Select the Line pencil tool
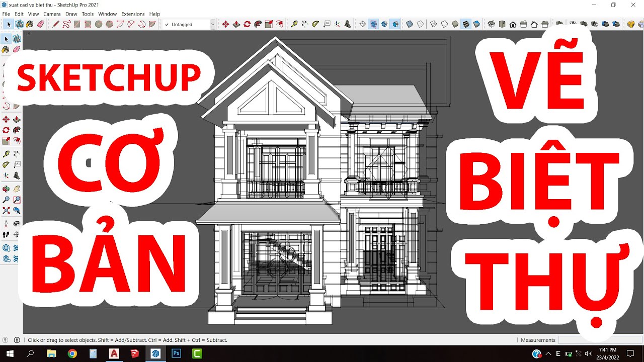The image size is (644, 362). pyautogui.click(x=55, y=24)
